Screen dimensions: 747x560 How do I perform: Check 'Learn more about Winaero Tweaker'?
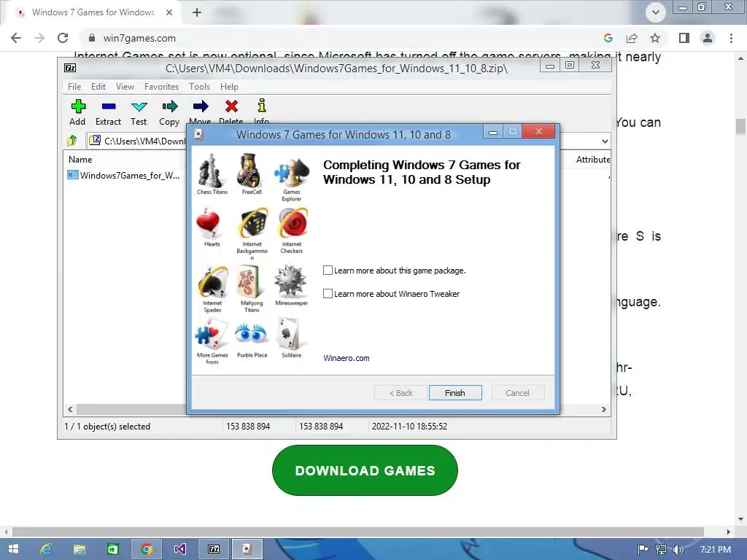coord(328,293)
